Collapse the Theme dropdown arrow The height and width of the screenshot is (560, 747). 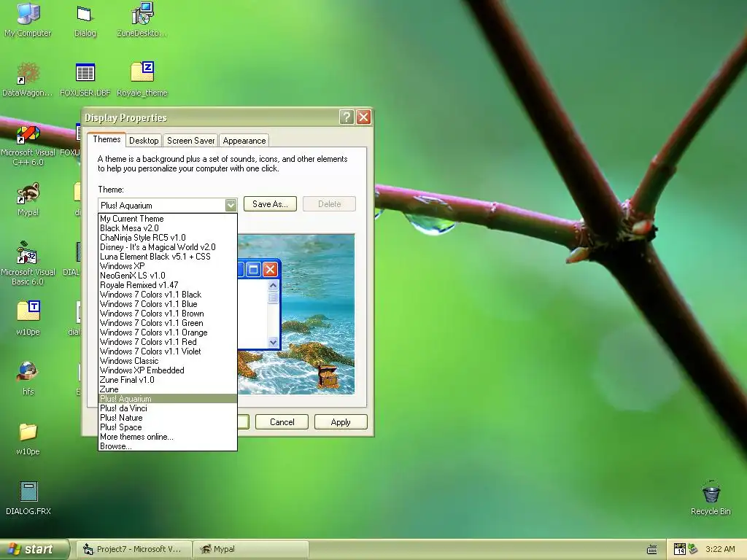[231, 205]
